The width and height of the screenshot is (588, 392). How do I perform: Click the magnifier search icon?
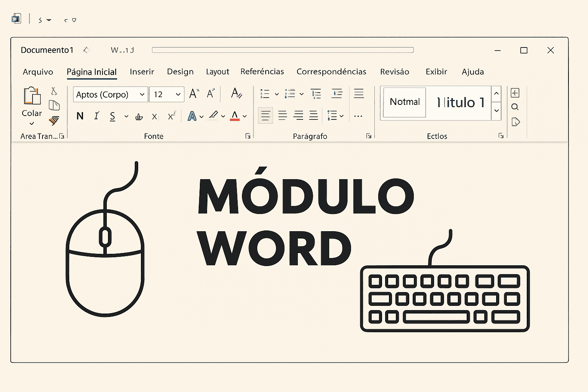[515, 107]
